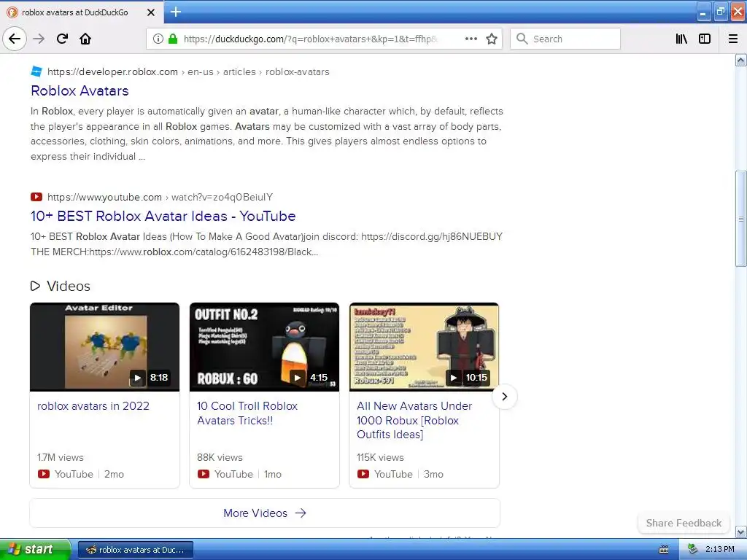Viewport: 747px width, 560px height.
Task: Click the page scrollbar down arrow
Action: [741, 532]
